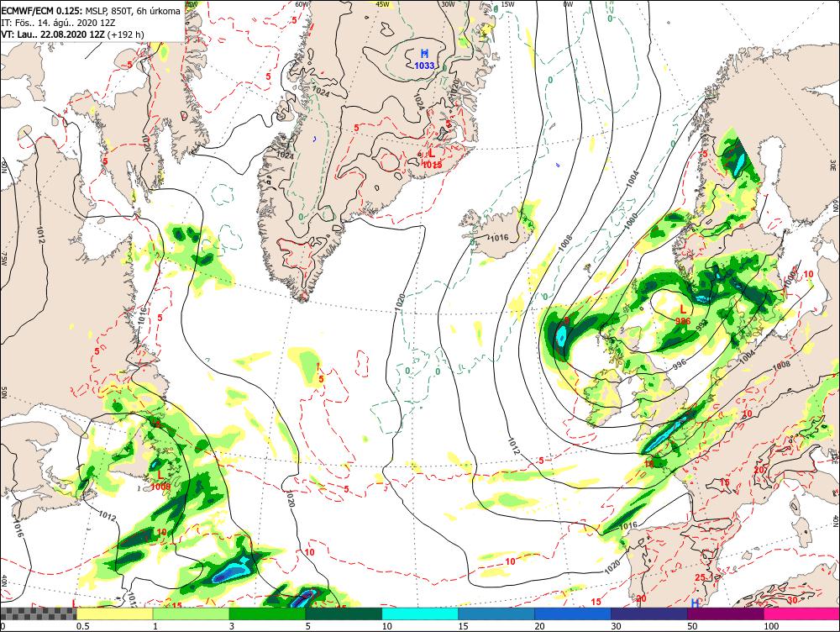Screen dimensions: 840x632
Task: Select the dark navy 30–50 legend band
Action: click(648, 614)
